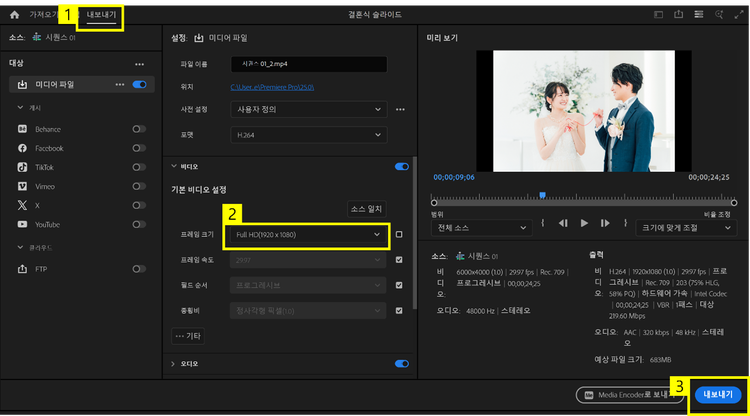Image resolution: width=750 pixels, height=416 pixels.
Task: Open 포맷 H.264 dropdown
Action: [x=309, y=135]
